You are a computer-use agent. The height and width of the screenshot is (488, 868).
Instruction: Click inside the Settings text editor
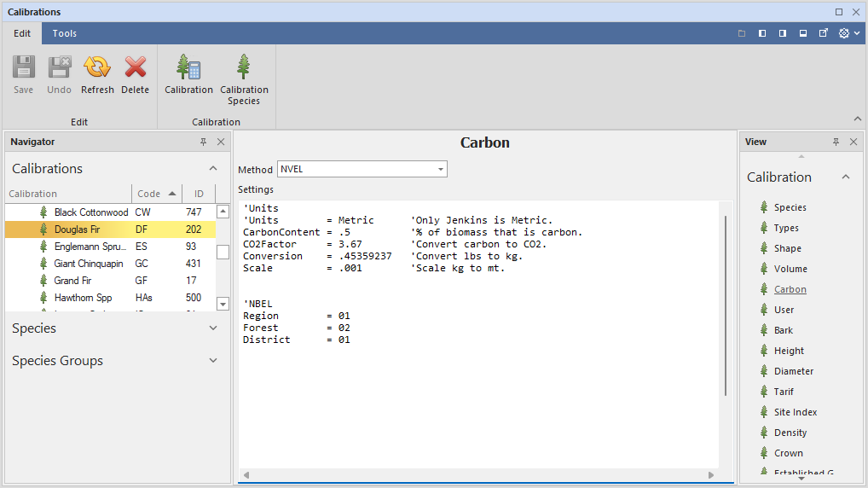click(479, 335)
